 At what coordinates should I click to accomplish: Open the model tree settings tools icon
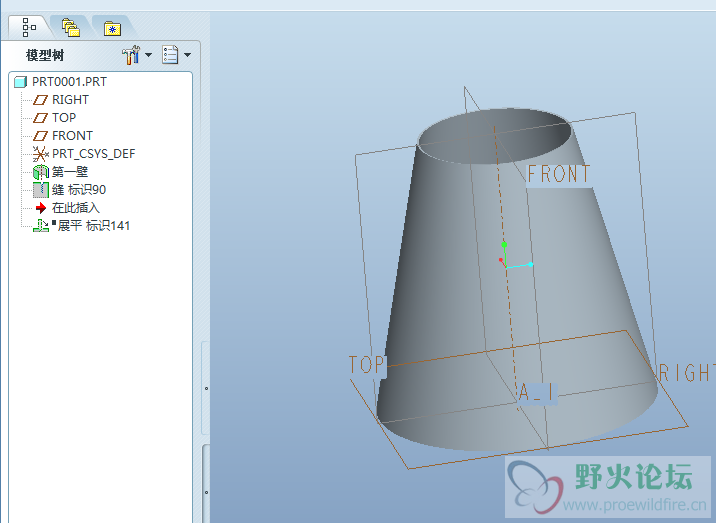pos(131,55)
